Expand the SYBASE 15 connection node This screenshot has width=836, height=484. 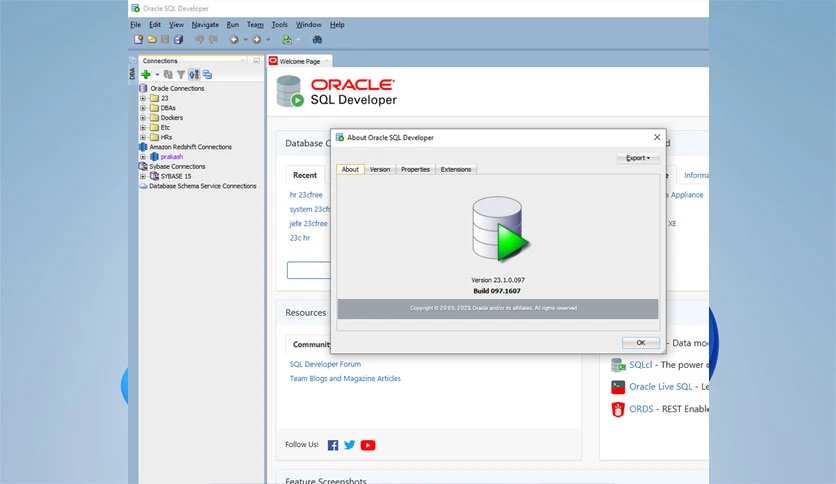143,176
